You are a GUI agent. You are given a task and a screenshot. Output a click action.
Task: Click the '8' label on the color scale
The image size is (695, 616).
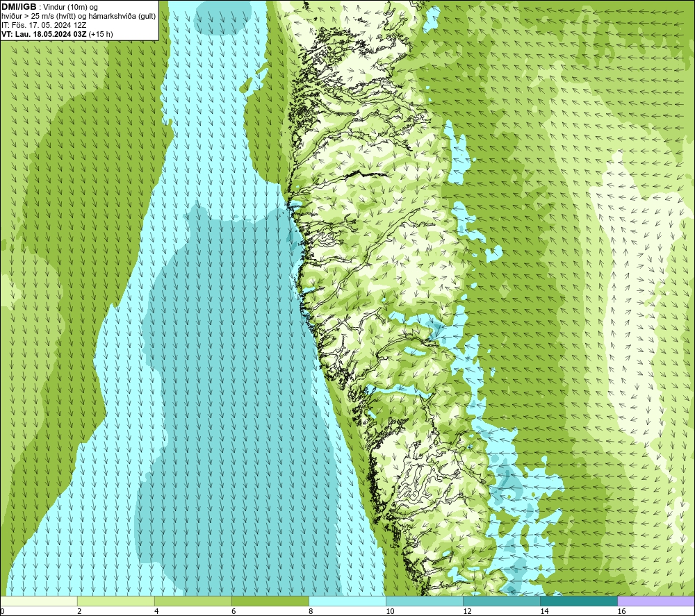(x=311, y=611)
